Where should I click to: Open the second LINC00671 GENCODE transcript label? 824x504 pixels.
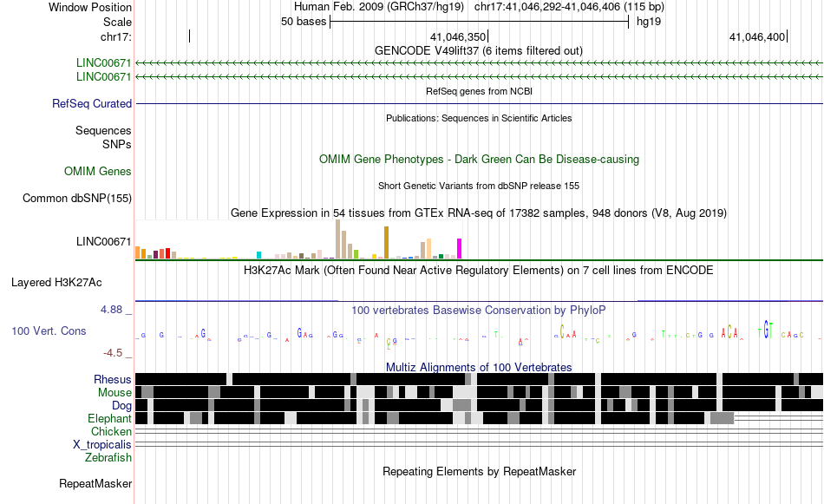[x=103, y=76]
